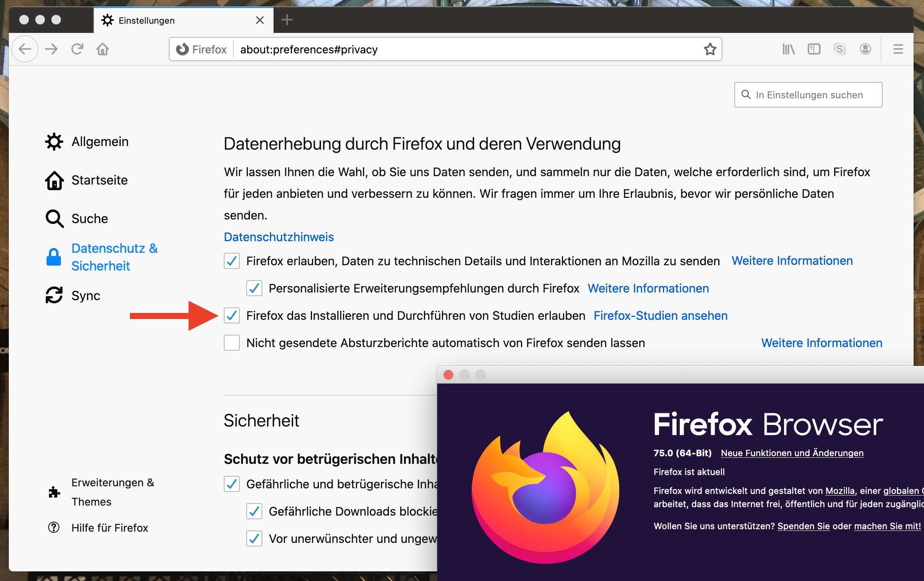Select Startseite settings category
The width and height of the screenshot is (924, 581).
100,180
